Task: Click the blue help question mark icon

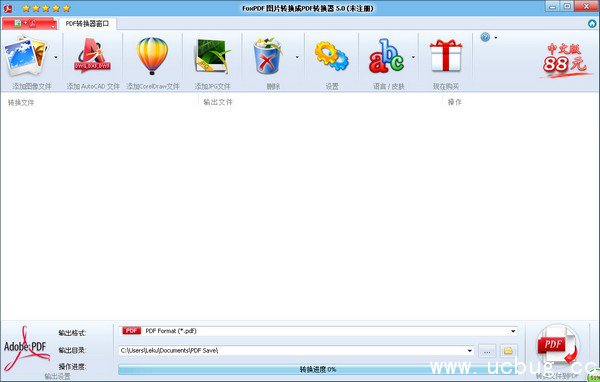Action: [x=485, y=37]
